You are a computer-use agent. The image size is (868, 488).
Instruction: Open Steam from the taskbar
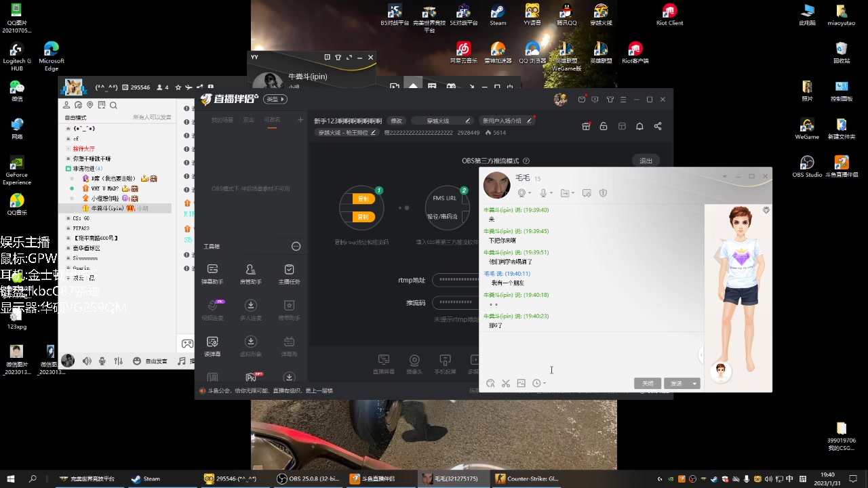click(152, 479)
